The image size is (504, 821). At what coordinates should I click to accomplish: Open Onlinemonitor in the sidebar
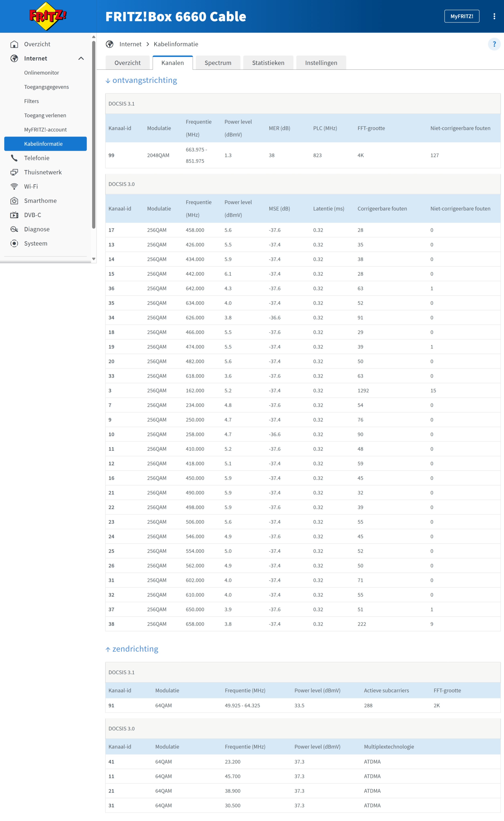coord(41,73)
